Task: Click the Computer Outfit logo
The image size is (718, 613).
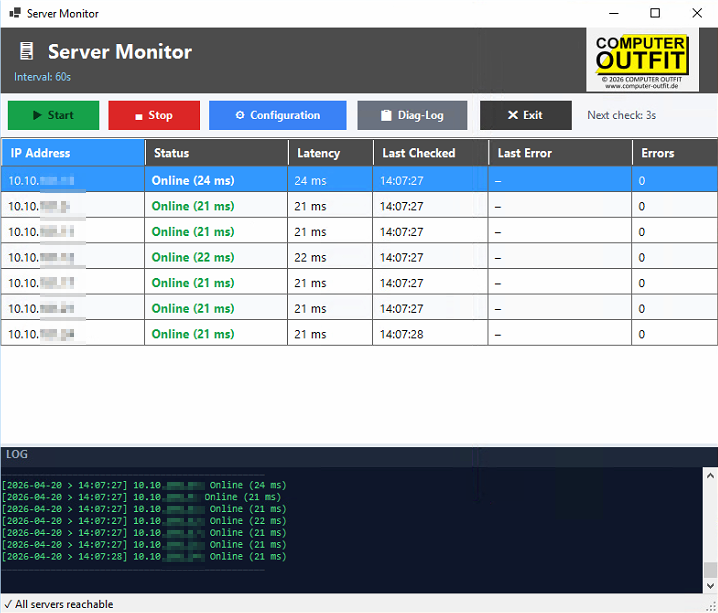Action: tap(642, 60)
